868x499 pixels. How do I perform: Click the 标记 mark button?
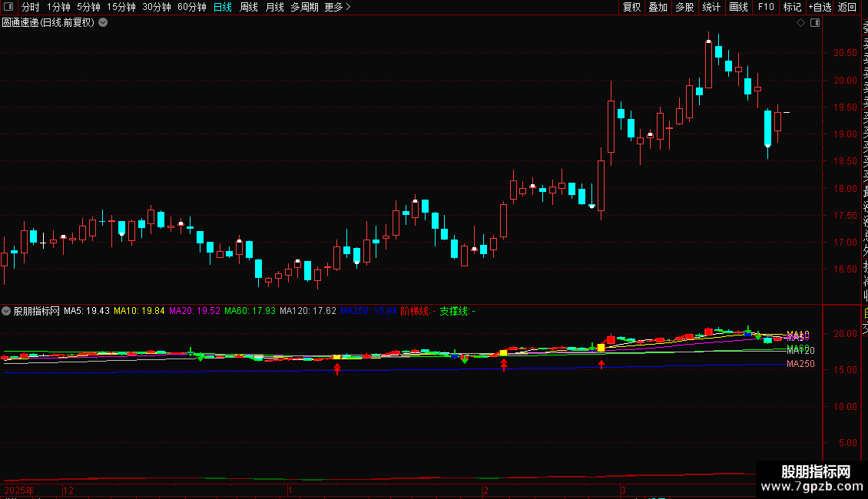[792, 7]
